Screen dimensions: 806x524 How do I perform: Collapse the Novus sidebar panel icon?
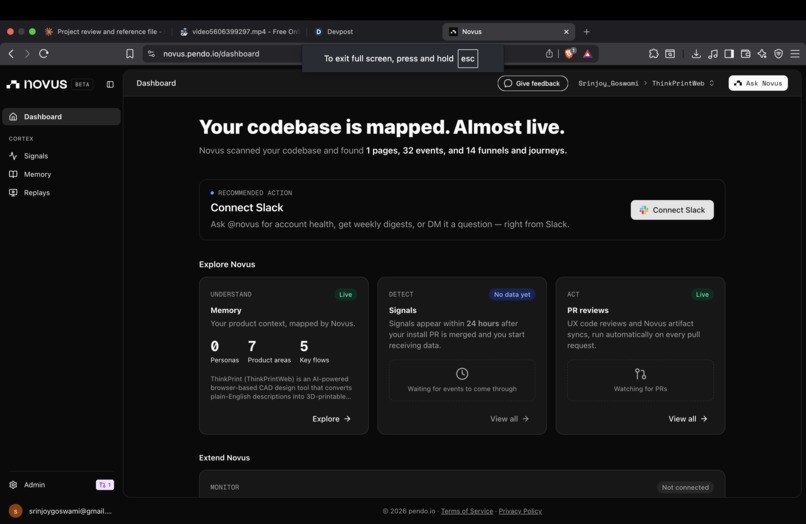[x=110, y=84]
